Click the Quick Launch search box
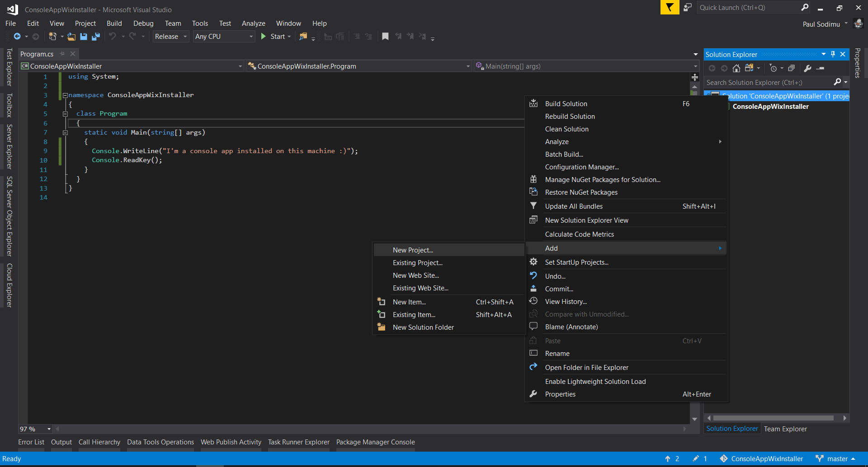Image resolution: width=868 pixels, height=467 pixels. pyautogui.click(x=749, y=7)
